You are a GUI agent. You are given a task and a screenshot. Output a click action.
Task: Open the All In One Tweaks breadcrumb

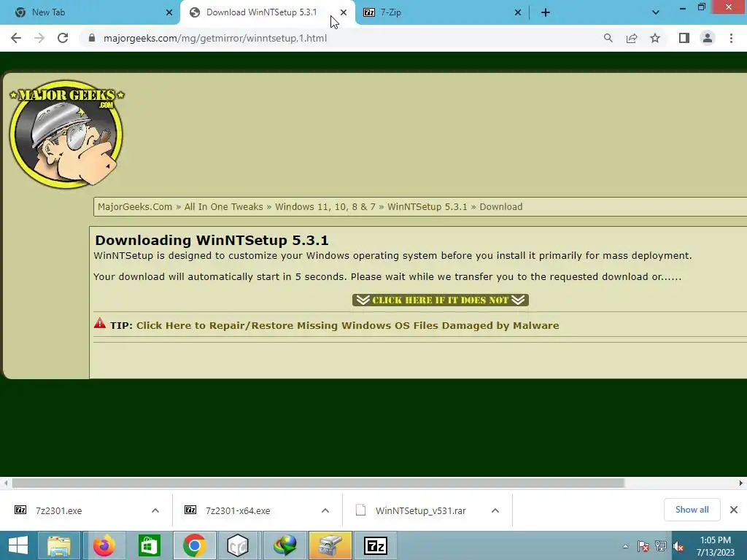[223, 206]
